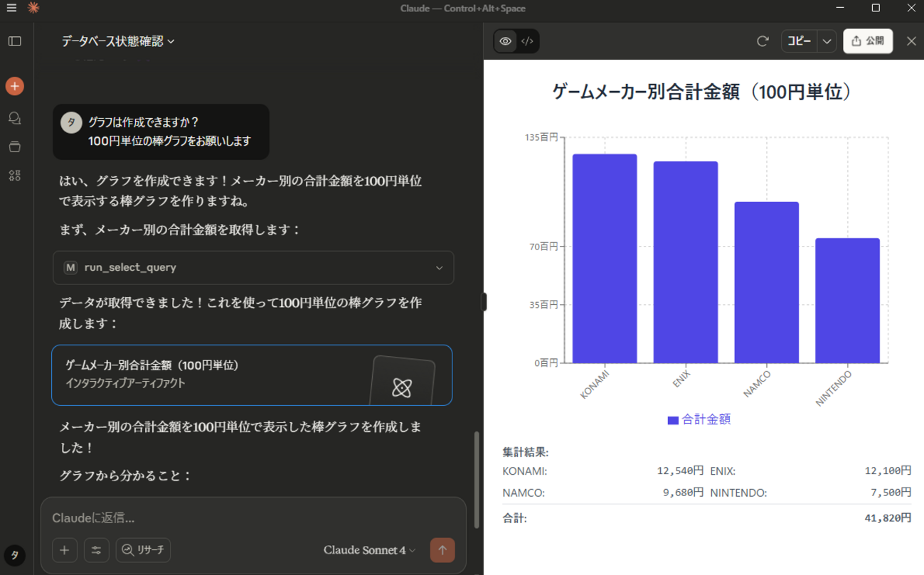Viewport: 924px width, 575px height.
Task: Toggle the sidebar panel icon
Action: coord(15,41)
